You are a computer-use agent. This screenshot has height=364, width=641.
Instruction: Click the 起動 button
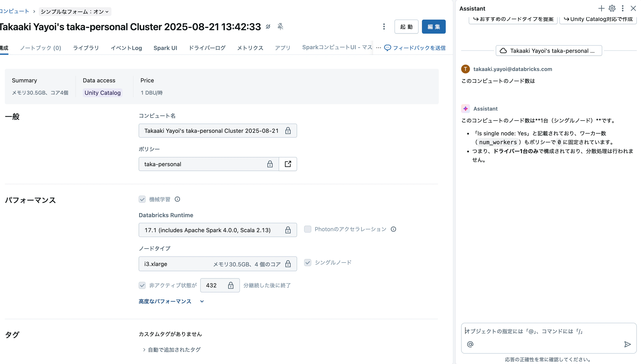pyautogui.click(x=406, y=26)
